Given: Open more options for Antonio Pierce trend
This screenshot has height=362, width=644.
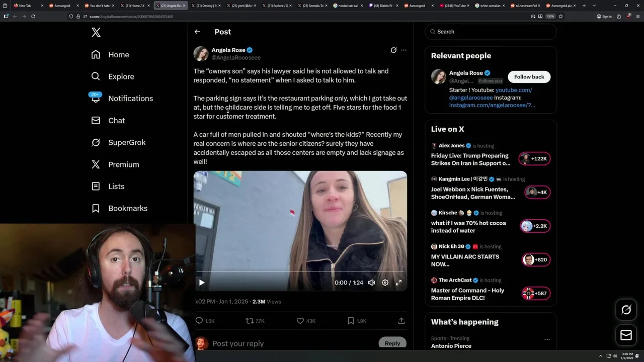Looking at the screenshot, I should 547,339.
